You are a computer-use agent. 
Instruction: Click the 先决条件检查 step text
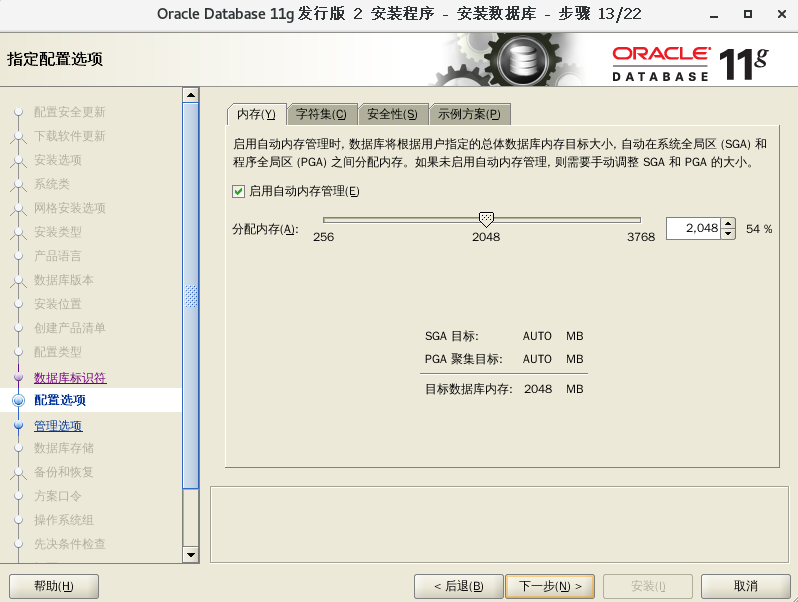click(70, 543)
